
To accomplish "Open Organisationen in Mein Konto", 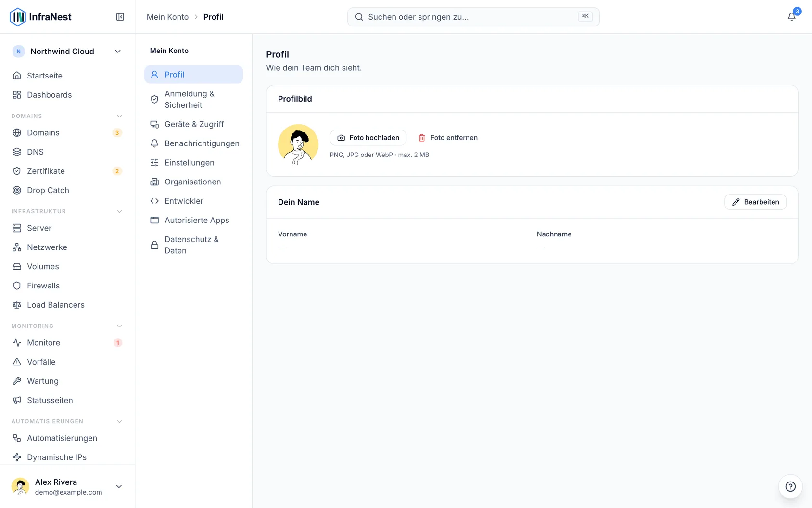I will [x=193, y=182].
